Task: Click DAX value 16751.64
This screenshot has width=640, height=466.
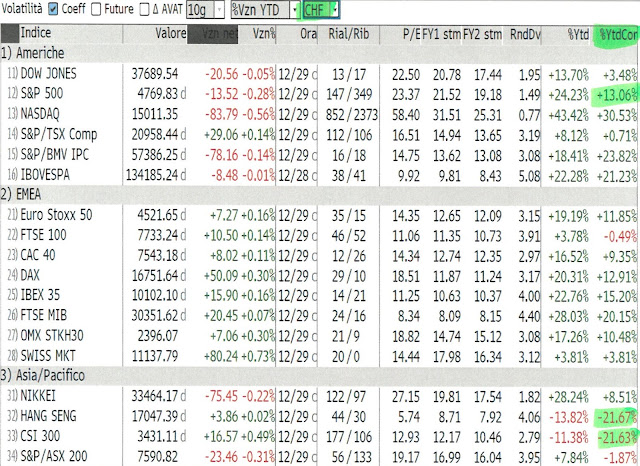Action: pos(155,275)
